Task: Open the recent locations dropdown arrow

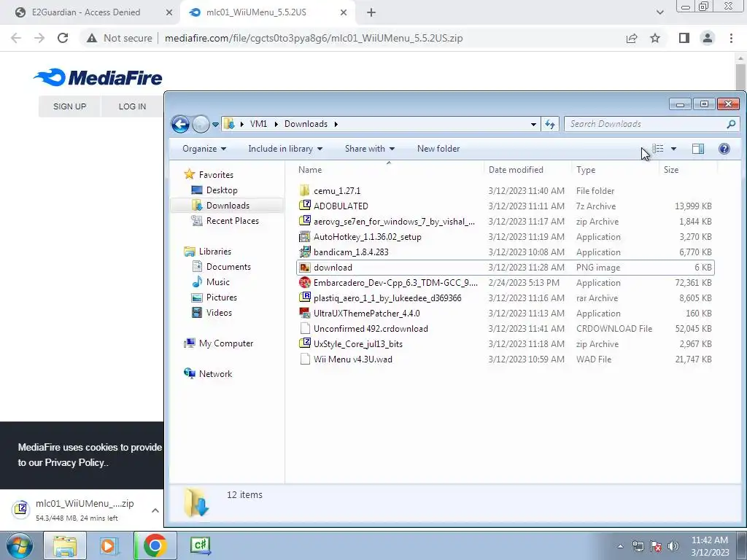Action: 215,124
